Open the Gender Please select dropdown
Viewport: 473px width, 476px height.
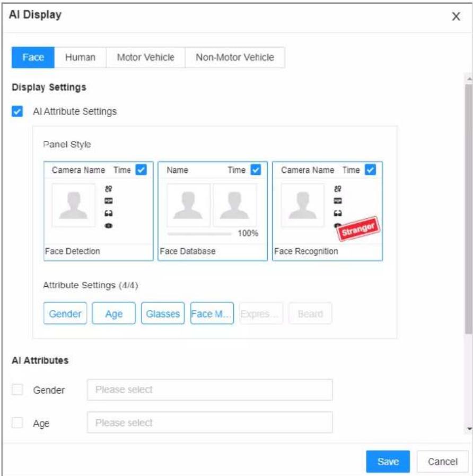click(x=210, y=390)
